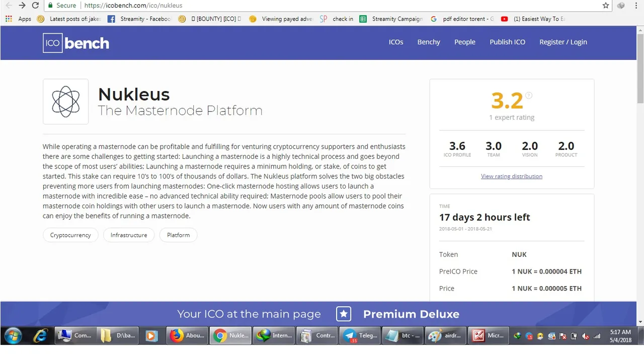Open the Apps bookmarks shortcut
The image size is (644, 362).
(x=19, y=19)
